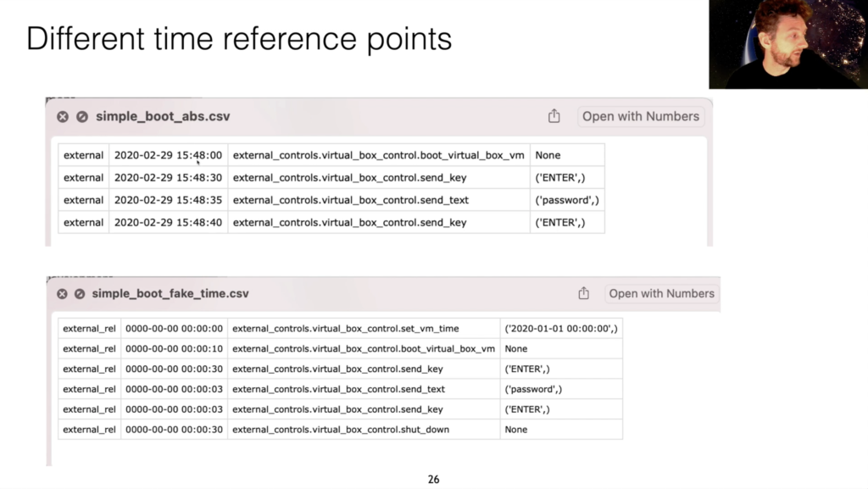Viewport: 868px width, 489px height.
Task: Select the 0000-00-00 00:00:10 timestamp cell
Action: click(x=174, y=348)
